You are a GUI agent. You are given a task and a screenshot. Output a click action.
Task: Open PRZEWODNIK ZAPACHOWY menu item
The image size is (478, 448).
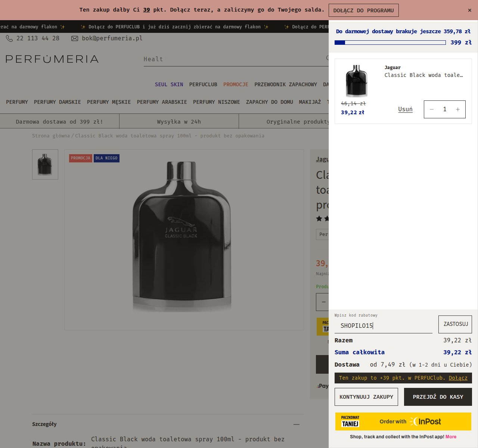pos(286,84)
